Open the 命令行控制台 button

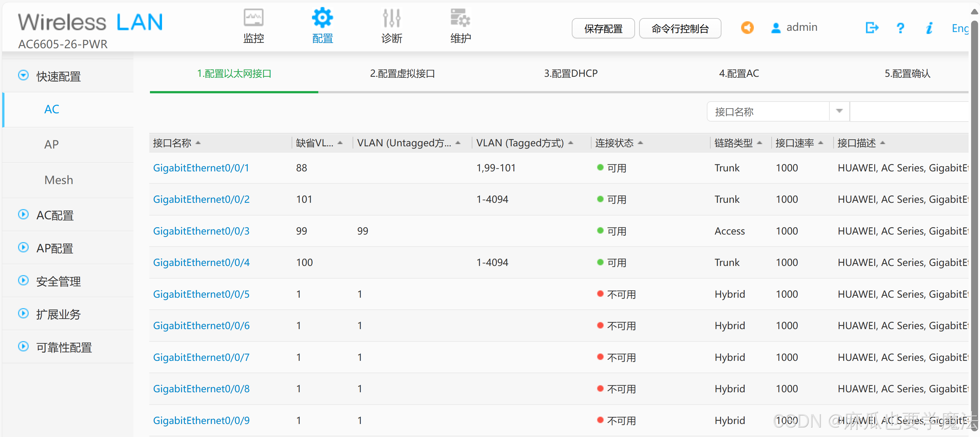point(680,29)
